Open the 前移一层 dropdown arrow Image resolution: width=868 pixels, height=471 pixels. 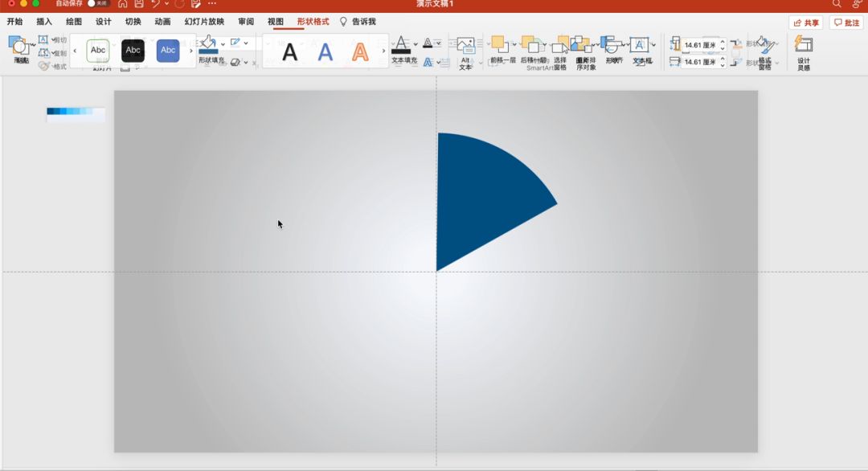pyautogui.click(x=514, y=44)
